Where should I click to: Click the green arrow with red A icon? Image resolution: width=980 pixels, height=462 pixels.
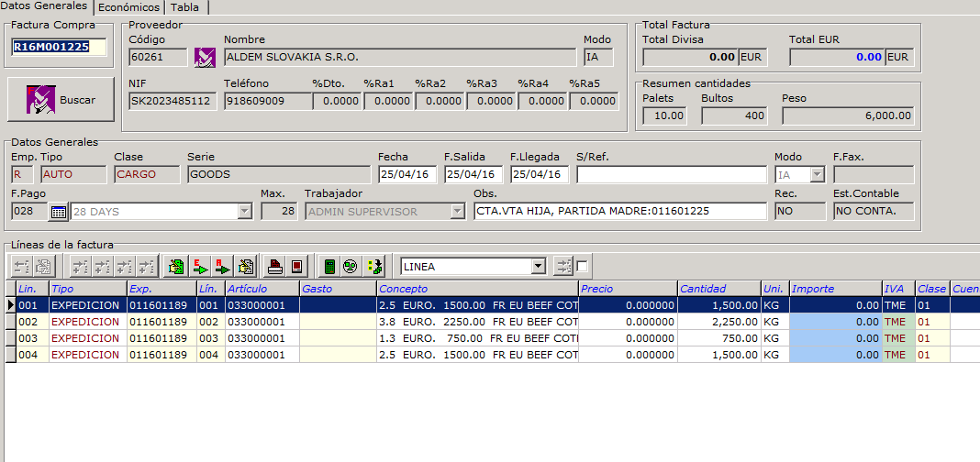[222, 267]
